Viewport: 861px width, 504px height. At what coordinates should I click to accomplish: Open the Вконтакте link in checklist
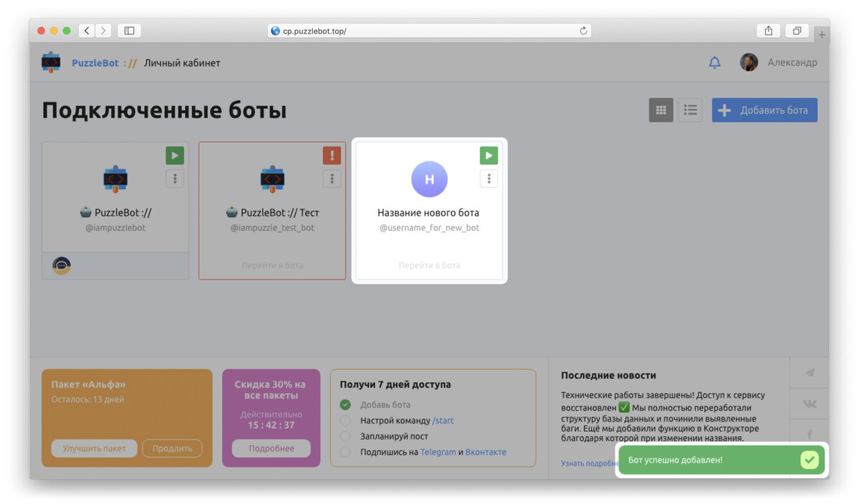486,452
